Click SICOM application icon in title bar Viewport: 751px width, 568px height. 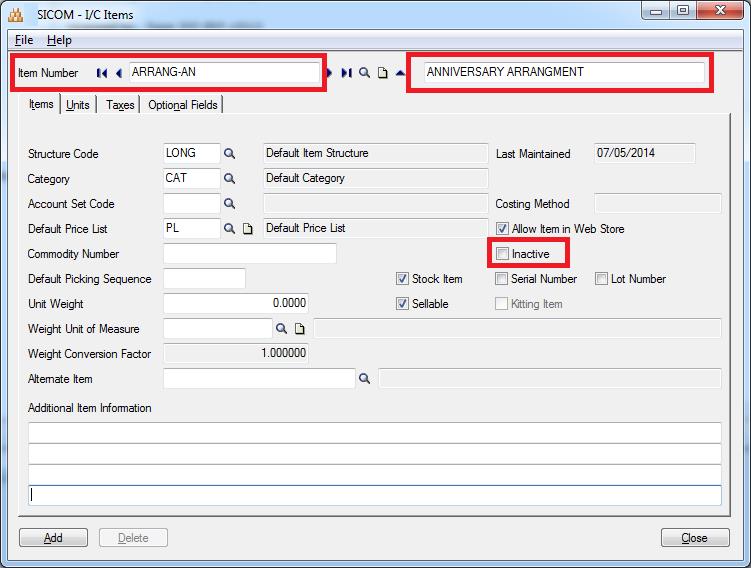tap(16, 14)
